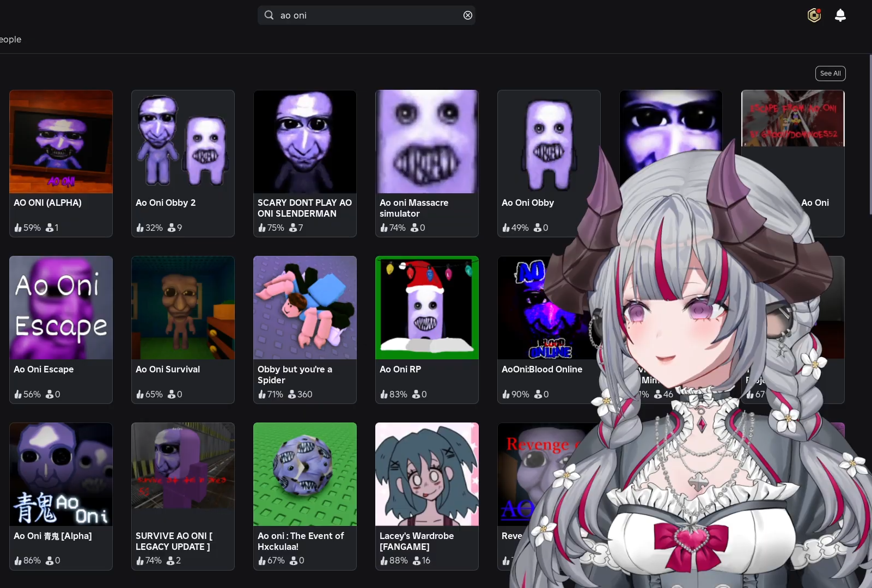
Task: Click 'Lacey's Wardrobe [FANGAME]' title
Action: [x=417, y=541]
